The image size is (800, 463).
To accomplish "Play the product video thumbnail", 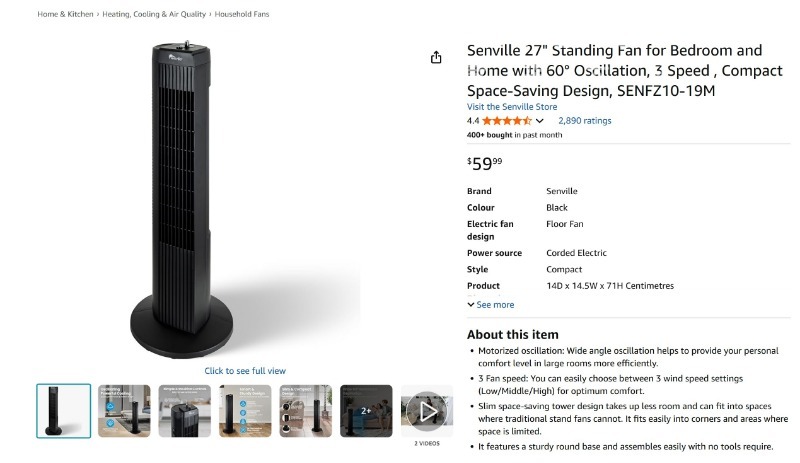I will (x=427, y=410).
